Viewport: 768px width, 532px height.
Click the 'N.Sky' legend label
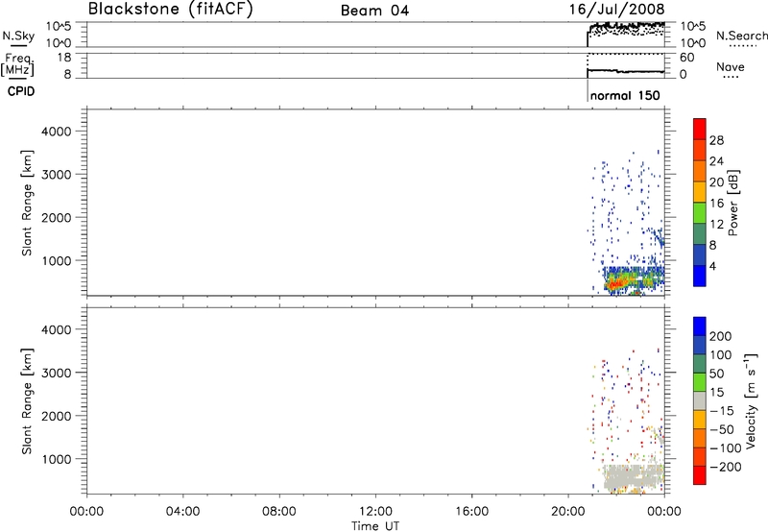18,36
